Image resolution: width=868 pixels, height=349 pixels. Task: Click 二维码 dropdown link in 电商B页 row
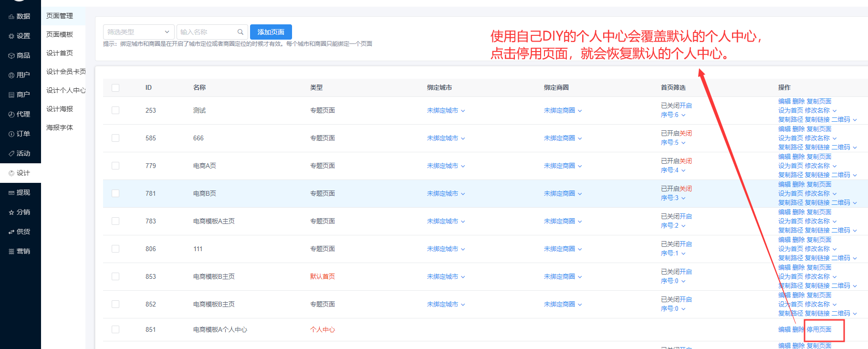[x=844, y=203]
